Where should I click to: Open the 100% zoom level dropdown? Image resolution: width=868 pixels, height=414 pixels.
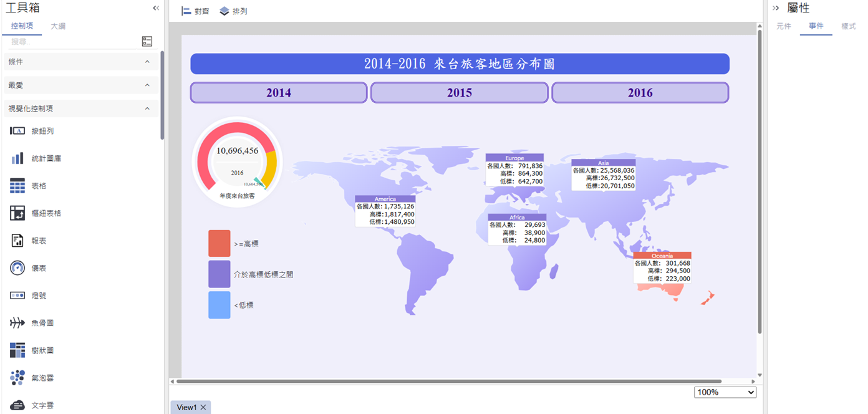tap(725, 392)
